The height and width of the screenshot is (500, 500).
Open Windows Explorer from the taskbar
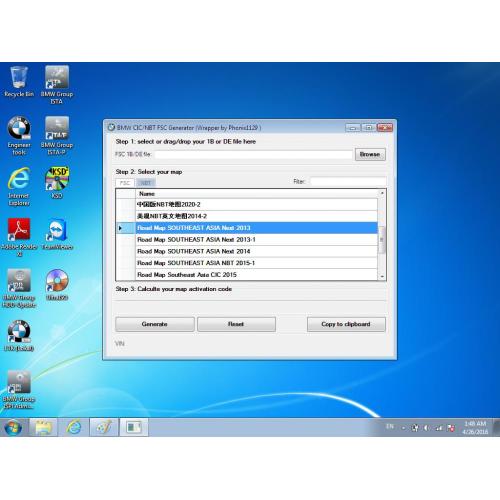point(43,427)
